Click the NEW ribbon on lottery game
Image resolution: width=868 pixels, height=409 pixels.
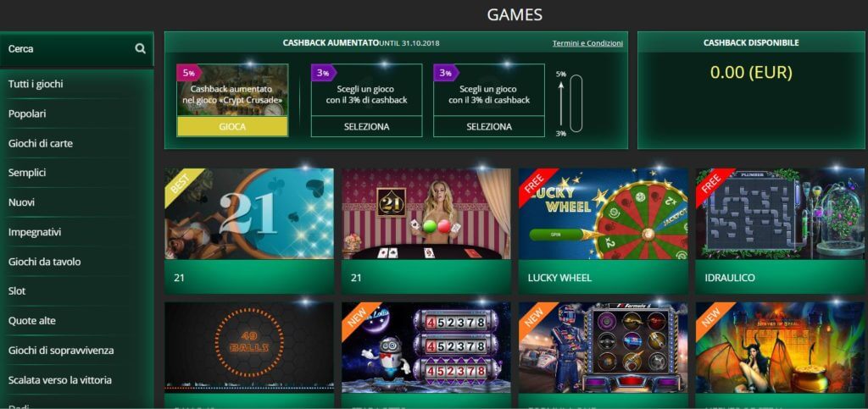click(359, 318)
